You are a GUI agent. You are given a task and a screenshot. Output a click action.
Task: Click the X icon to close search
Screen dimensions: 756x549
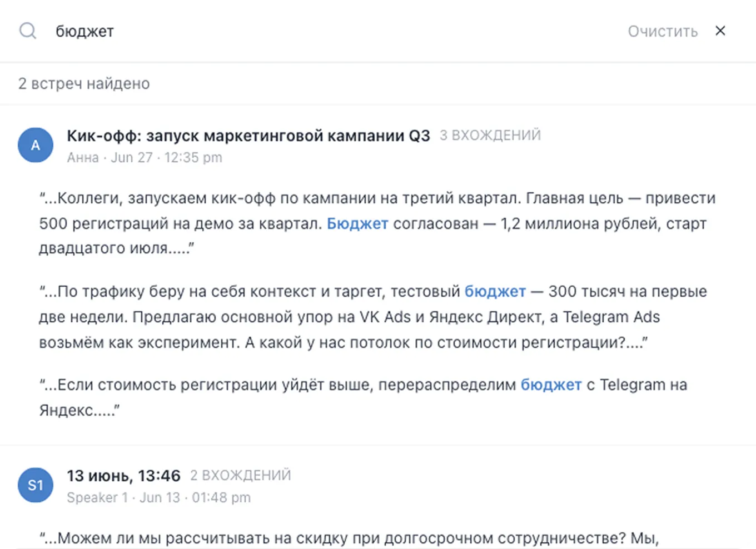[x=720, y=31]
